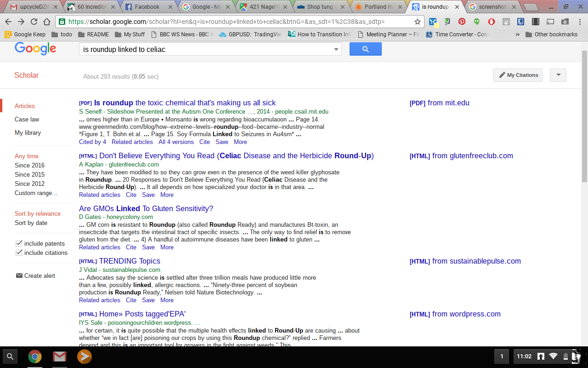Expand More options for Seneff result
The height and width of the screenshot is (368, 588).
click(x=240, y=142)
